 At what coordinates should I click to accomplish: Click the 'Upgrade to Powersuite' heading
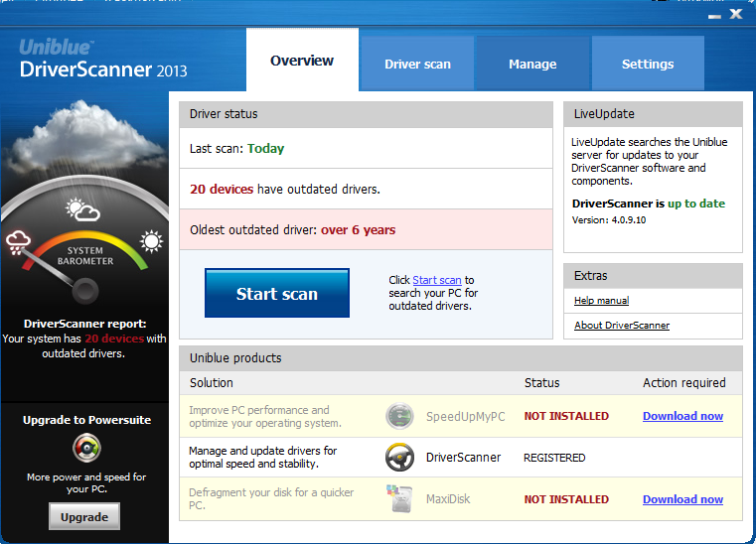(86, 420)
